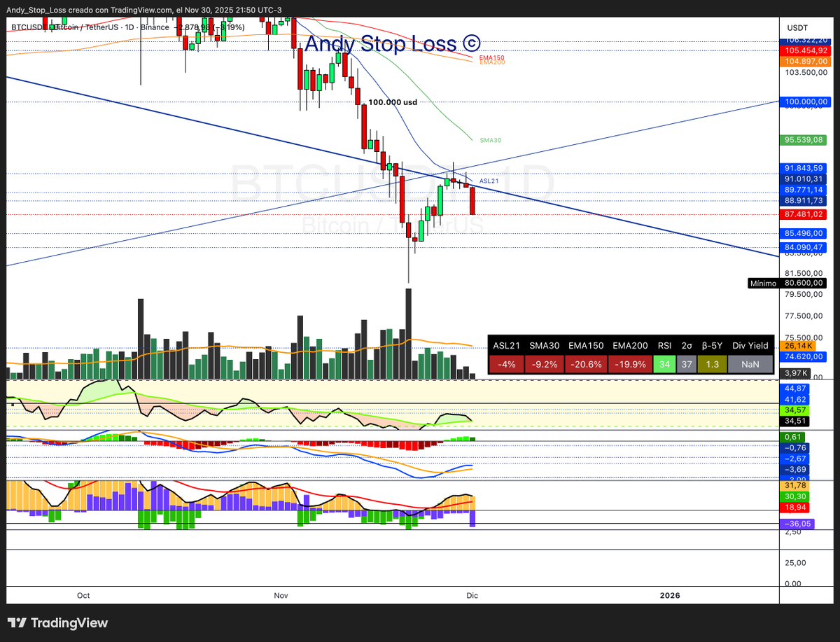Select Oct on the time axis
The height and width of the screenshot is (642, 840).
pyautogui.click(x=83, y=595)
